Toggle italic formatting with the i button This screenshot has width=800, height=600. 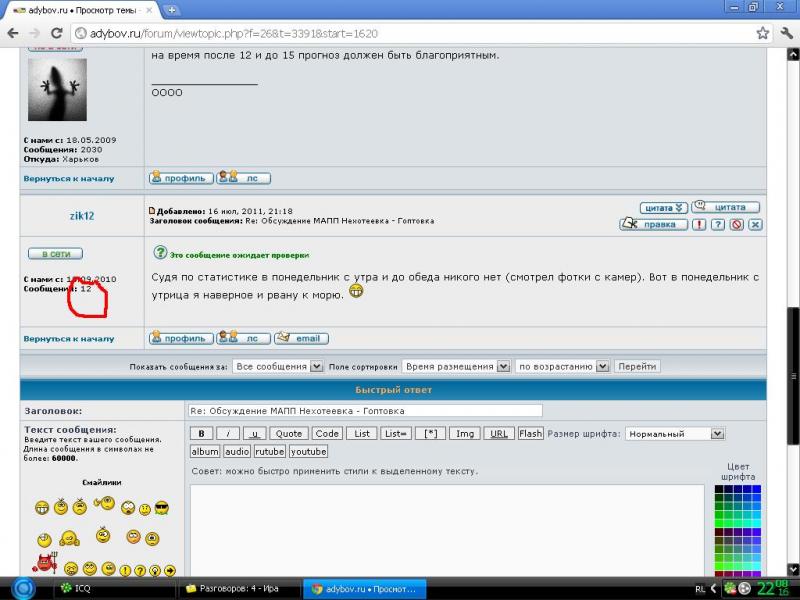[229, 434]
